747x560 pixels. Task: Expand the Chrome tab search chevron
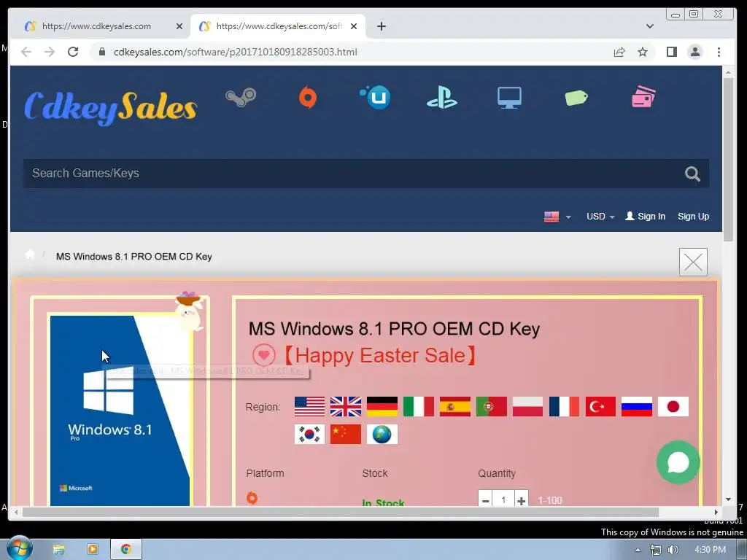(x=650, y=26)
